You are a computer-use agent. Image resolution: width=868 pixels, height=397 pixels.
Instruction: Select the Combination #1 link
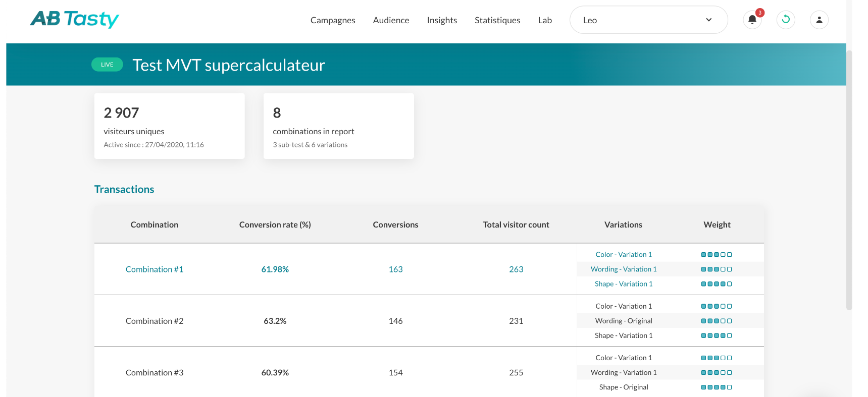coord(155,269)
